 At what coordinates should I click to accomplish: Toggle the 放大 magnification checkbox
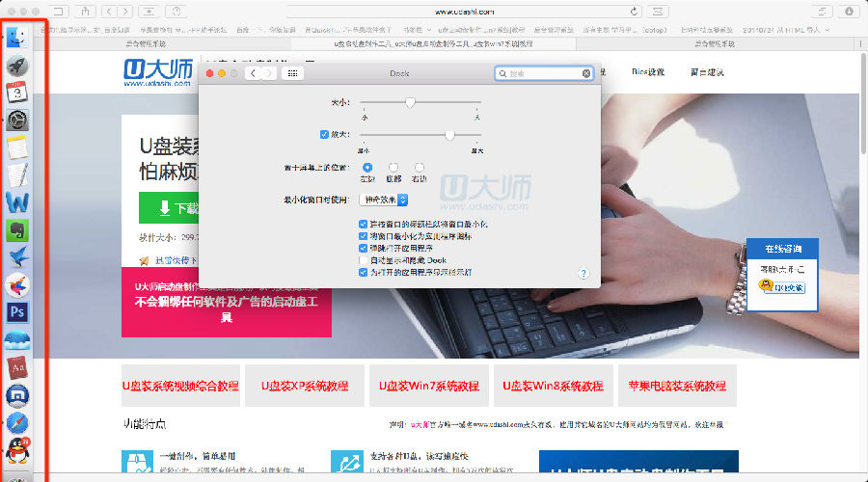pyautogui.click(x=324, y=134)
